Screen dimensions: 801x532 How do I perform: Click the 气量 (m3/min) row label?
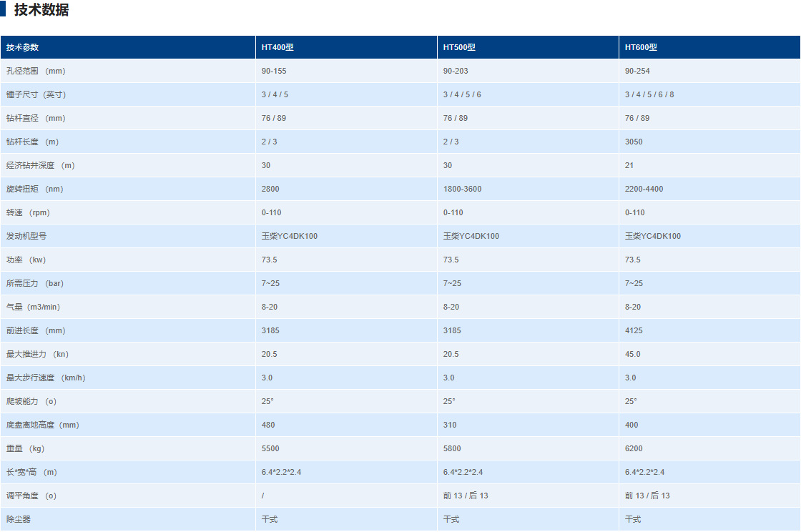point(33,307)
